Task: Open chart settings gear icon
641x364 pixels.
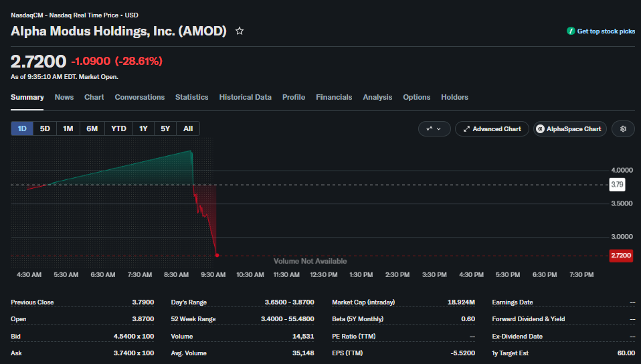Action: pyautogui.click(x=623, y=129)
